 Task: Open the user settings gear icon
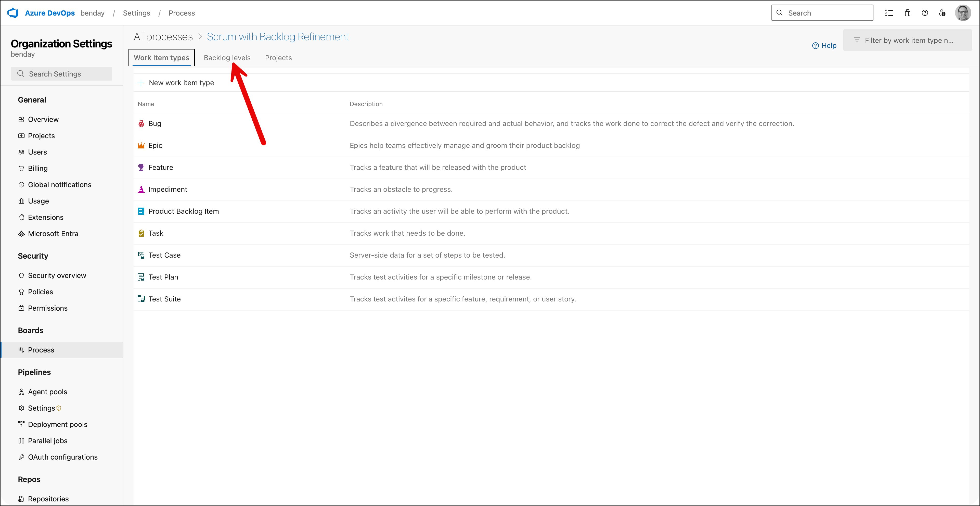942,12
